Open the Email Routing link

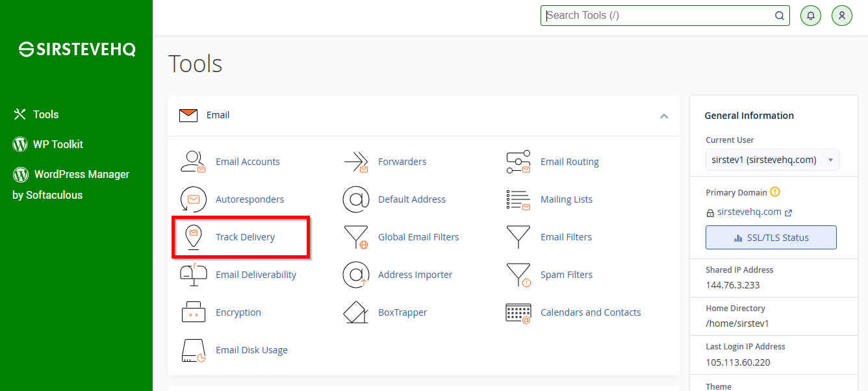pos(570,162)
